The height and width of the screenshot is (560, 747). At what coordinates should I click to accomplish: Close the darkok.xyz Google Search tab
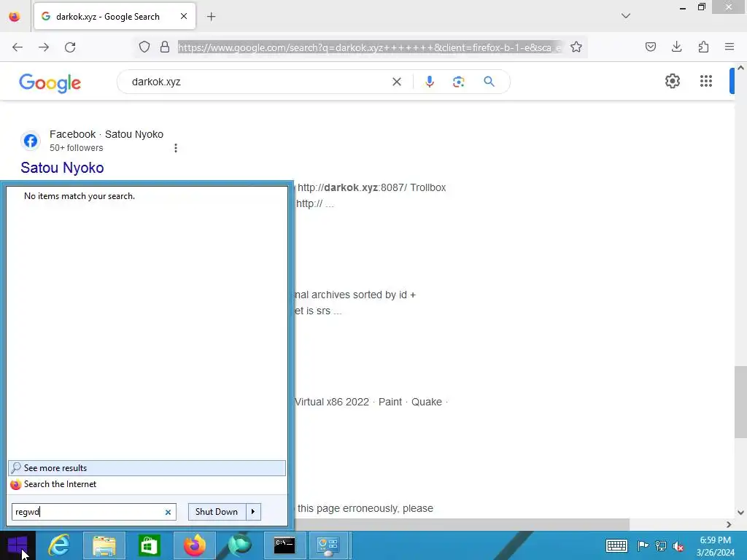click(x=184, y=16)
